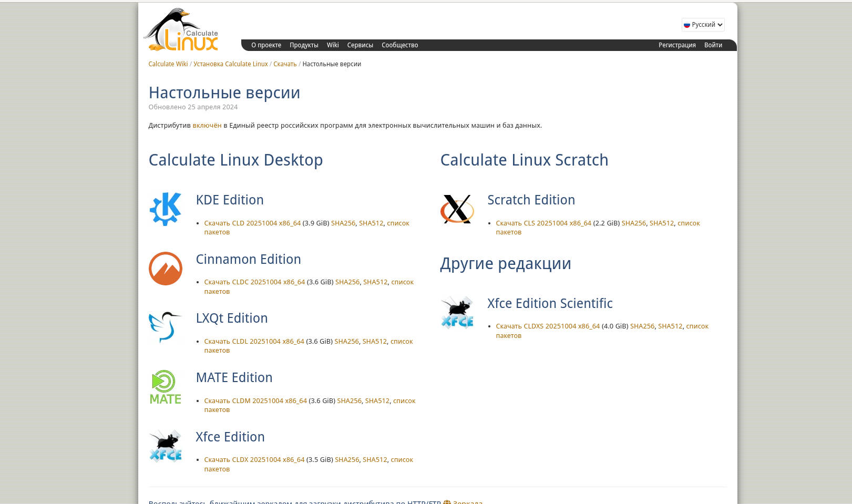Open the Русский language dropdown
This screenshot has height=504, width=852.
[x=703, y=25]
